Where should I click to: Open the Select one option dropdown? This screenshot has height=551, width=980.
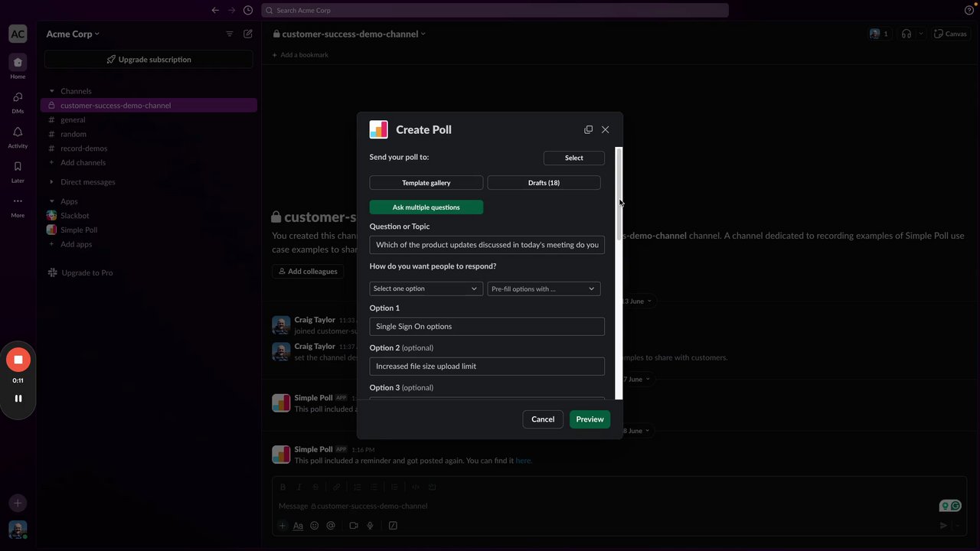pos(426,289)
